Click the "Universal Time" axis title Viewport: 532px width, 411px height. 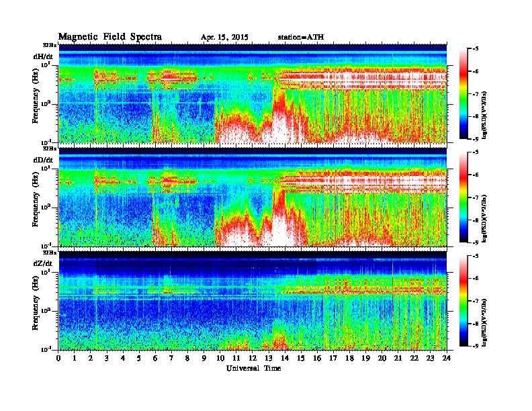coord(253,368)
